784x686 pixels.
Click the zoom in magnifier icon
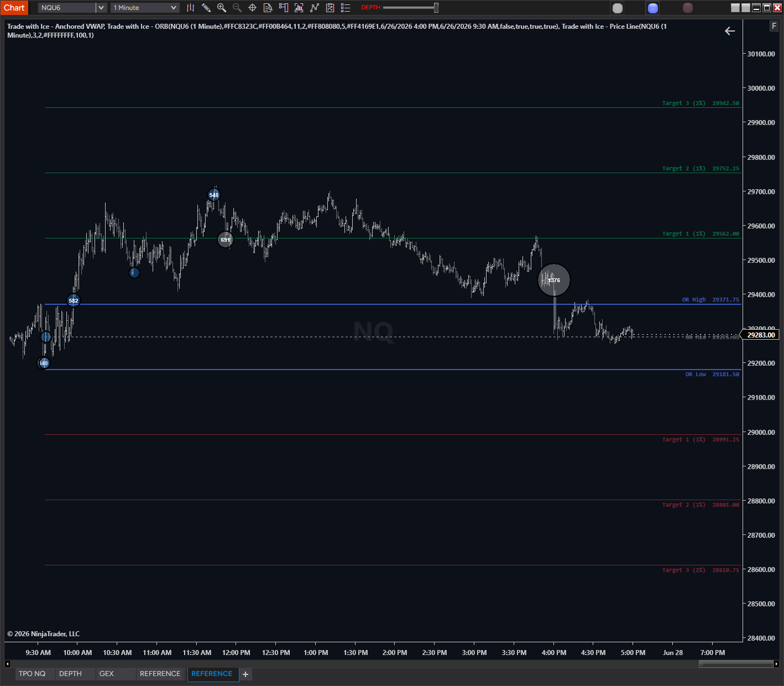click(x=222, y=8)
